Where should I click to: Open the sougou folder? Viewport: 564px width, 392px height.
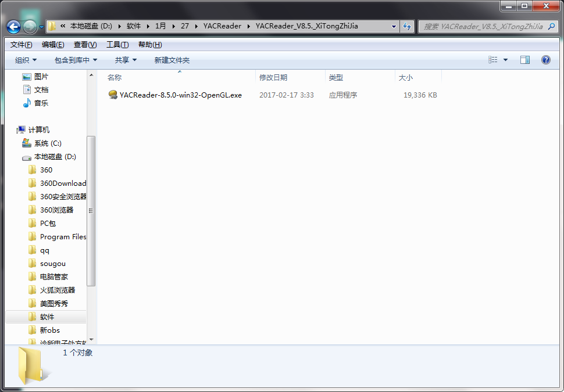click(x=52, y=264)
